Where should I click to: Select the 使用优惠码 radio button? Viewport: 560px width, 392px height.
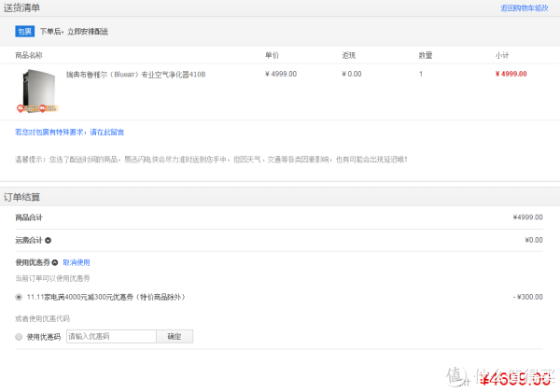click(19, 337)
